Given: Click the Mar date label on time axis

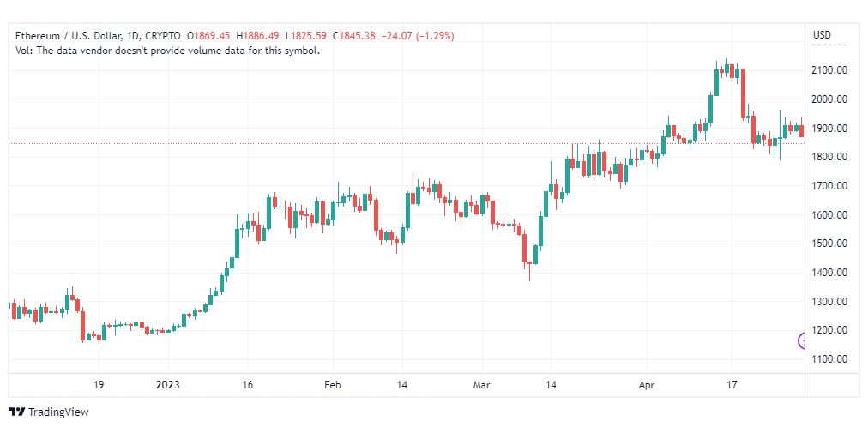Looking at the screenshot, I should tap(482, 385).
